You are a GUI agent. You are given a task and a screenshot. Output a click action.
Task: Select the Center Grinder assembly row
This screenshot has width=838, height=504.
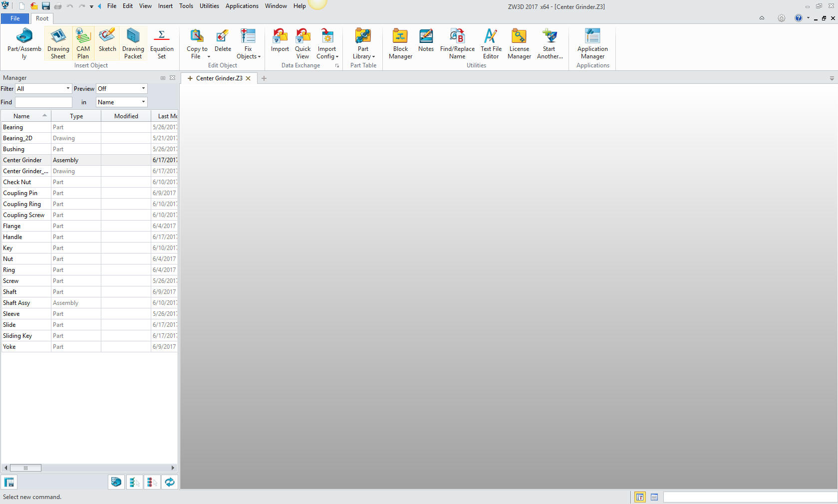[x=89, y=160]
